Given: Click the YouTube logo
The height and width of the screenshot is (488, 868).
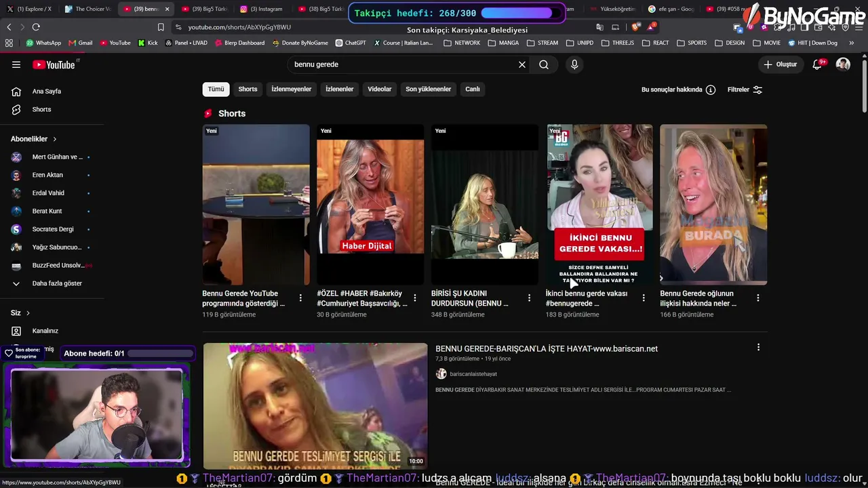Looking at the screenshot, I should click(x=54, y=64).
